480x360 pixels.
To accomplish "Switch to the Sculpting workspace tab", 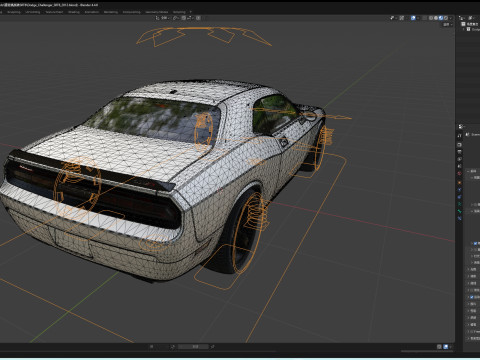I will (x=14, y=12).
